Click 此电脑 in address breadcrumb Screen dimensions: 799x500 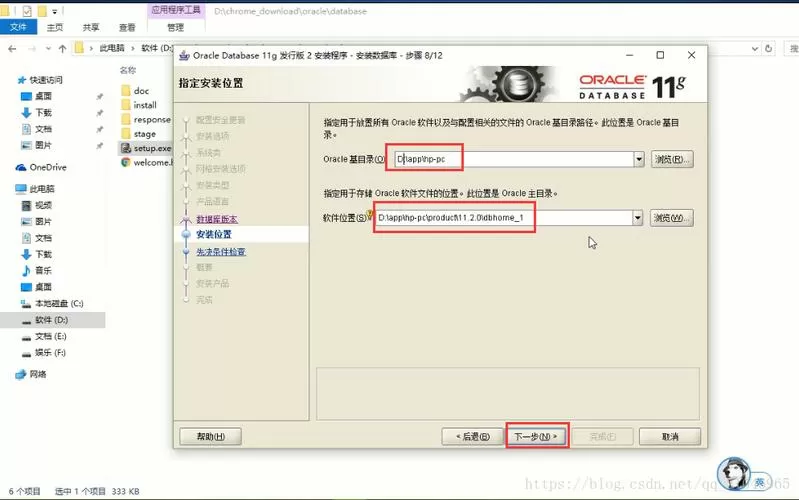112,48
